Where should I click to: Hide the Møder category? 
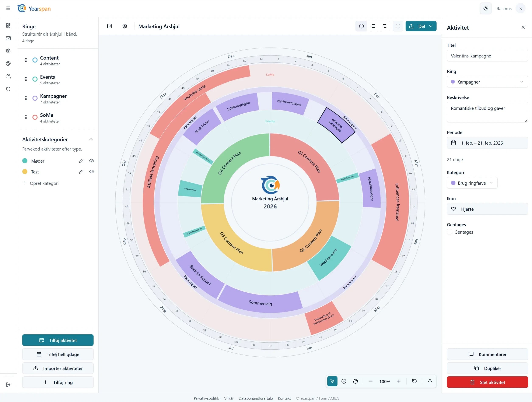point(92,161)
